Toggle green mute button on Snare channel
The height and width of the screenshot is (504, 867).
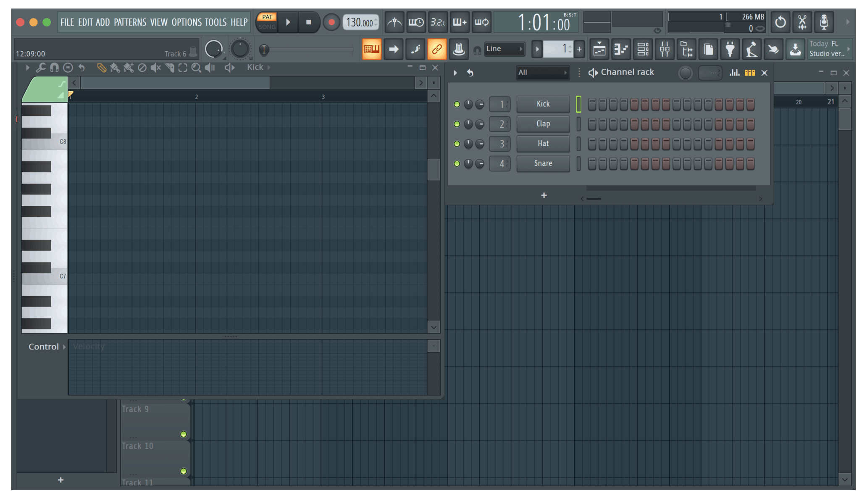tap(458, 163)
